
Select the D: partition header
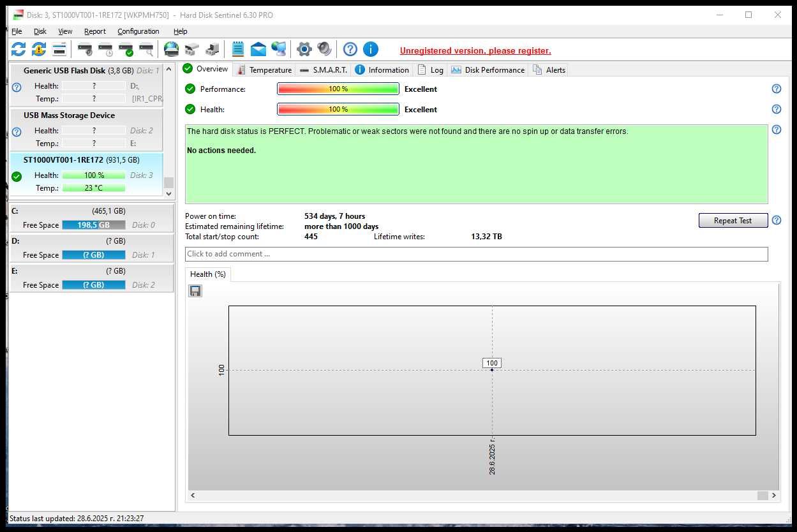coord(91,241)
